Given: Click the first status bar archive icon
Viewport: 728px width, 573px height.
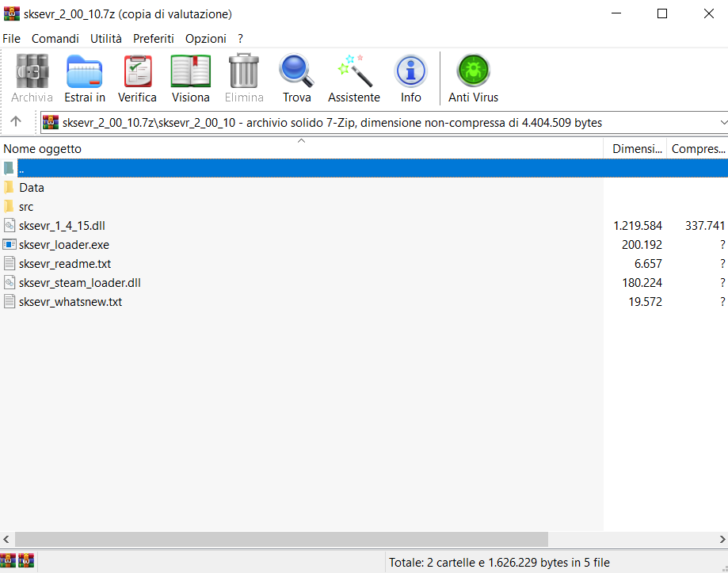Looking at the screenshot, I should pos(8,560).
